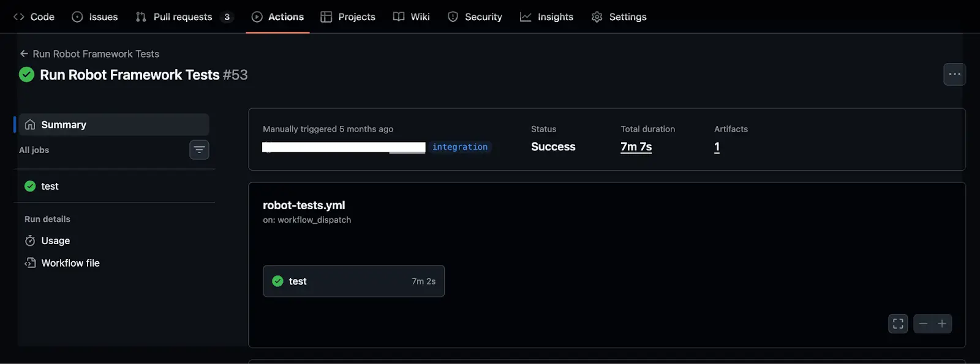Click the Insights graph icon
This screenshot has height=364, width=980.
[x=526, y=17]
